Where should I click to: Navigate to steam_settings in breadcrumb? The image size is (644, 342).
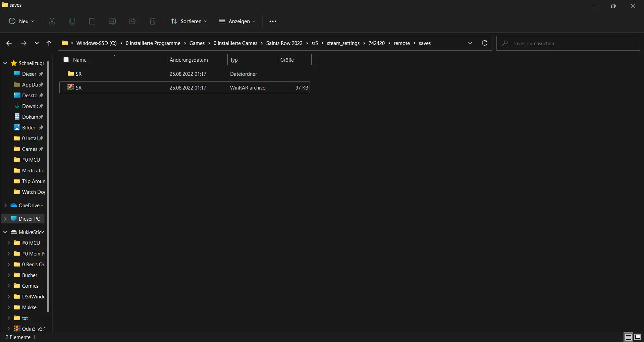(343, 43)
